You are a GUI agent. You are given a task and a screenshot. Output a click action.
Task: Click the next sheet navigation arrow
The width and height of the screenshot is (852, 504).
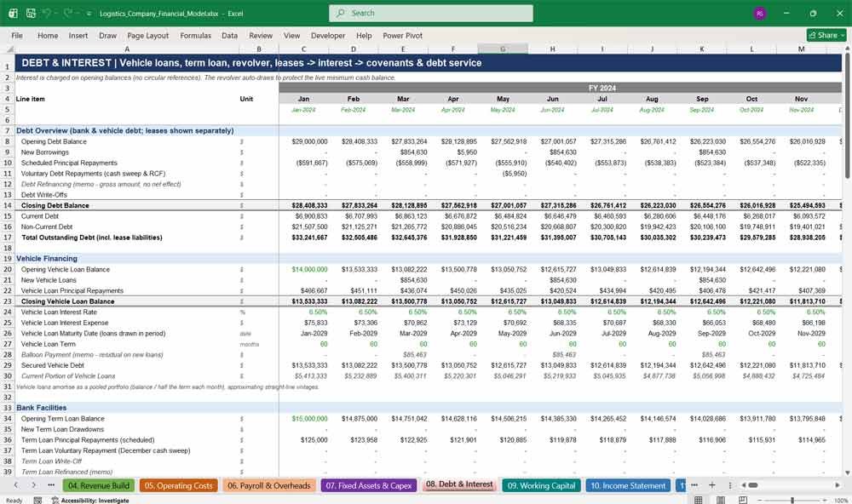(x=34, y=485)
